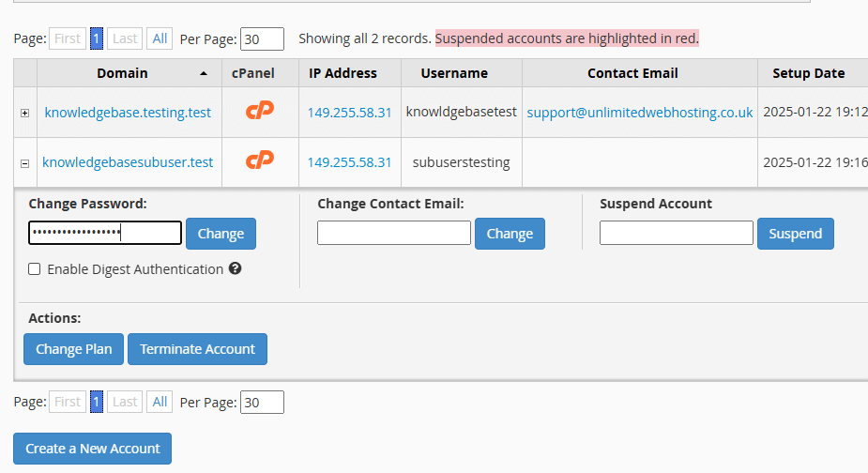Click Change Plan button
This screenshot has width=868, height=473.
click(73, 349)
